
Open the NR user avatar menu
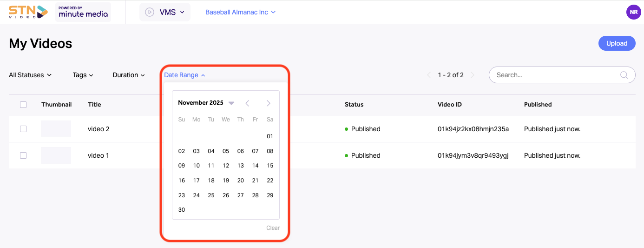[x=633, y=12]
